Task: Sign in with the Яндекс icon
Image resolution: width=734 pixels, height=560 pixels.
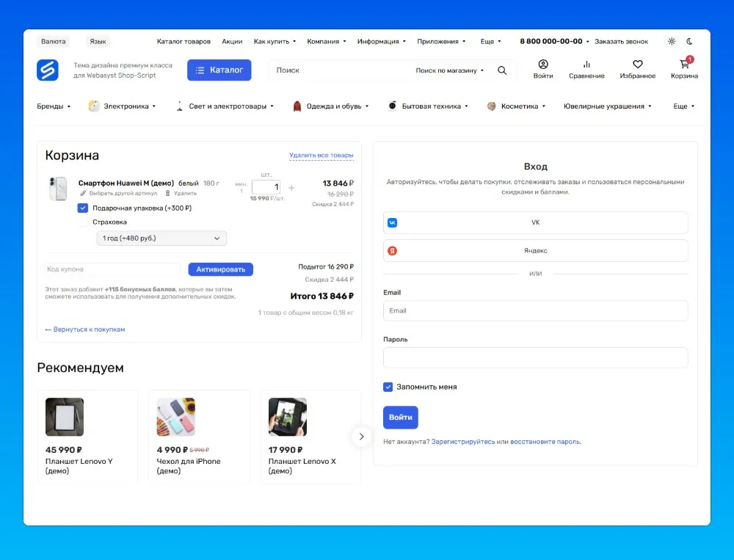Action: pyautogui.click(x=393, y=250)
